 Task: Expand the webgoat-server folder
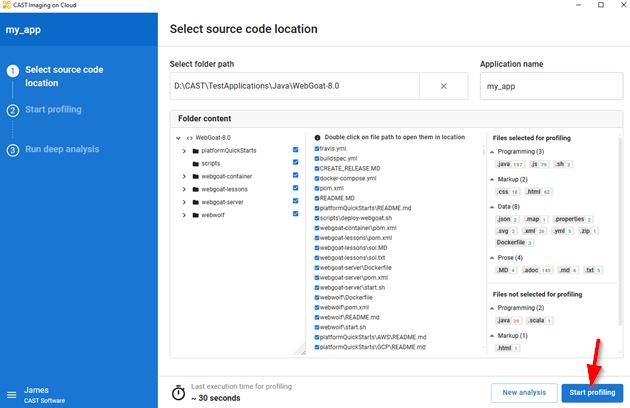[x=184, y=202]
